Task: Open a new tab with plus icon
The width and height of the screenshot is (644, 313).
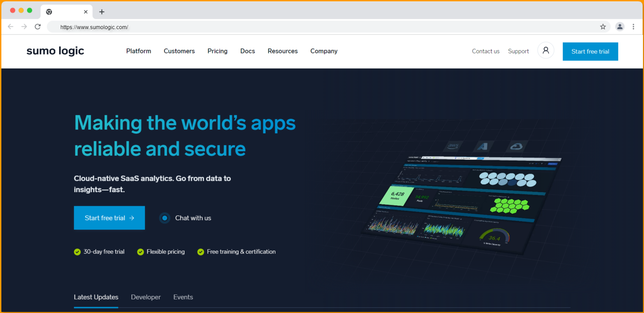Action: (x=102, y=12)
